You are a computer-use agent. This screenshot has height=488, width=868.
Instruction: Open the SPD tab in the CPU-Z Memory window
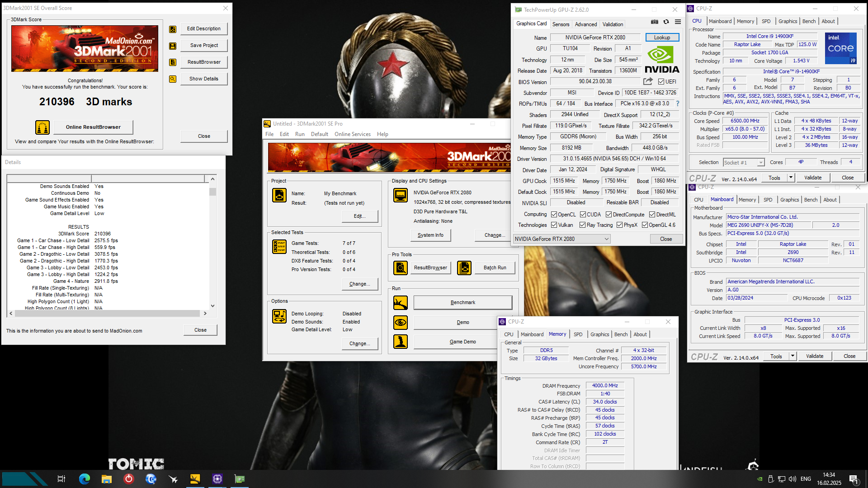pos(578,334)
